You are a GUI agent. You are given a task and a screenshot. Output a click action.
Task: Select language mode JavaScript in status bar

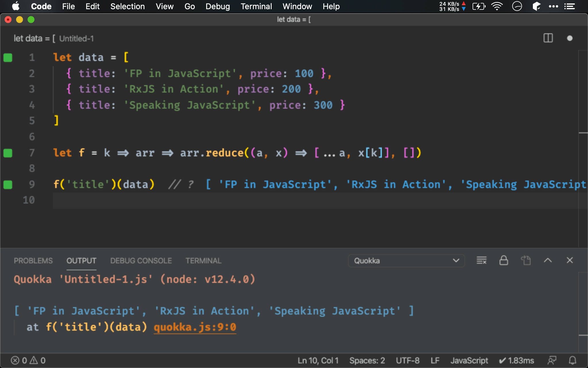tap(469, 361)
